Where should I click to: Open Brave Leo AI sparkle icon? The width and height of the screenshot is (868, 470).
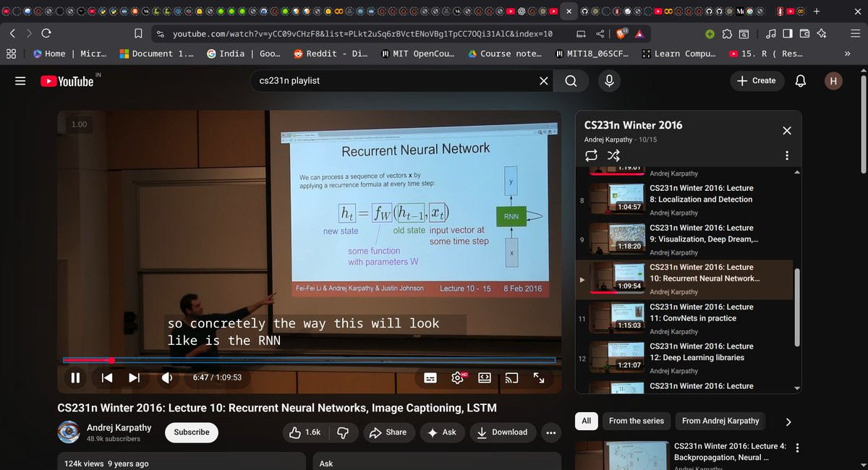click(822, 33)
